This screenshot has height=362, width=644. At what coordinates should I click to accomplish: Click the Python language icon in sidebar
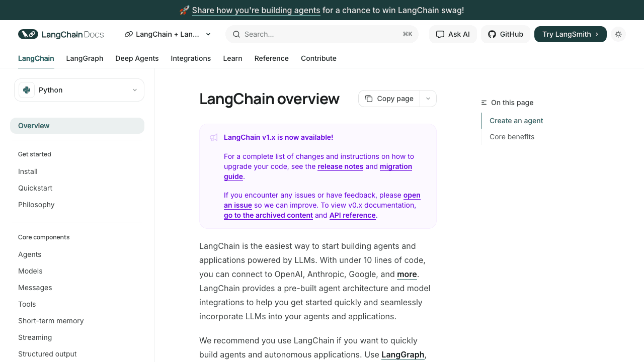[x=26, y=90]
